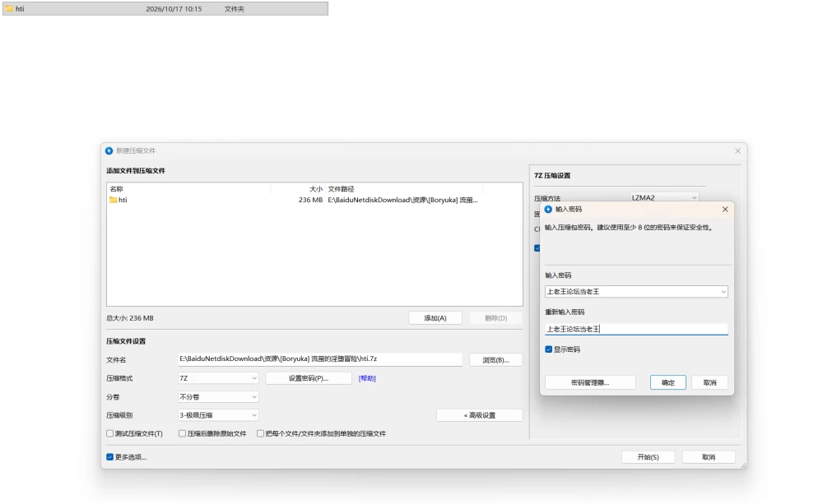Uncheck the 显示密码 checkbox
The width and height of the screenshot is (823, 504).
[x=548, y=349]
